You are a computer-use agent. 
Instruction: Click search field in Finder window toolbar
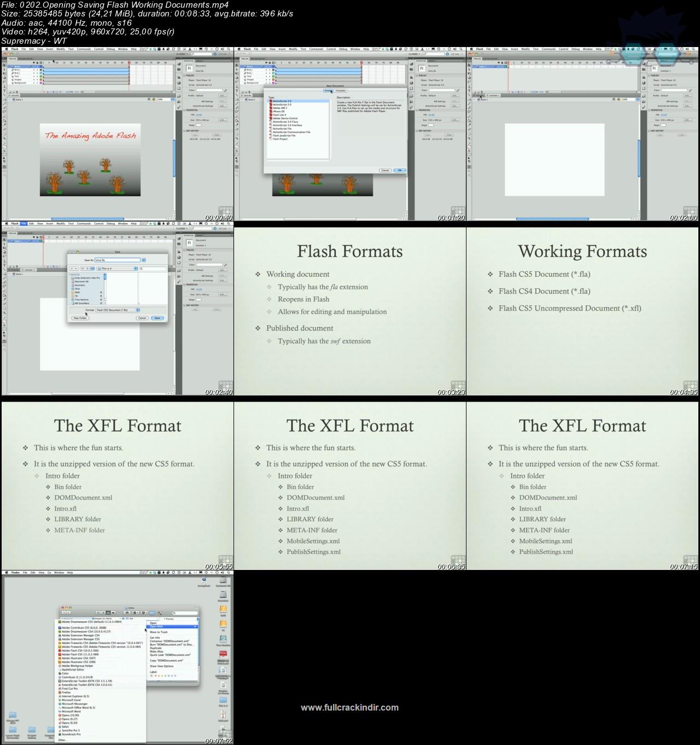[x=185, y=613]
